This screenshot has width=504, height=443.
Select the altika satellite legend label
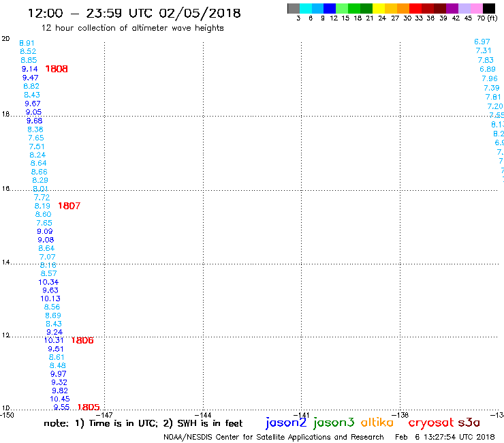click(x=377, y=423)
